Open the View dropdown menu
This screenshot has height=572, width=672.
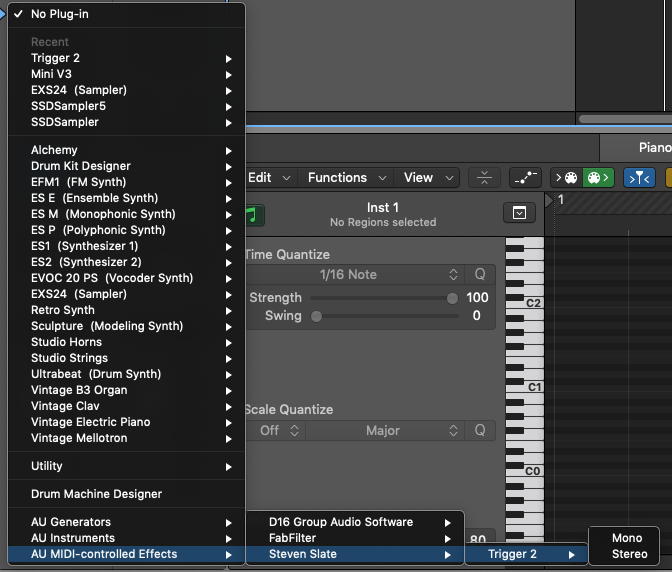[428, 178]
